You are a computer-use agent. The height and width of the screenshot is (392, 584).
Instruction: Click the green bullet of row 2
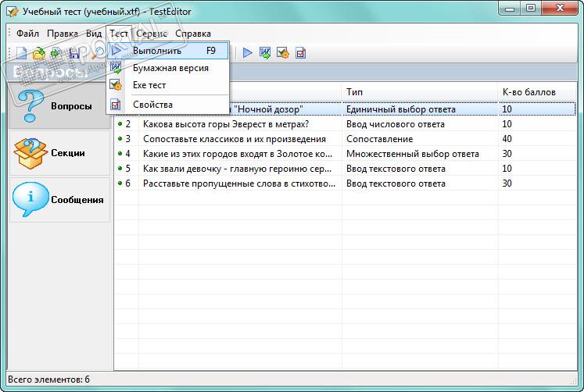click(x=120, y=124)
